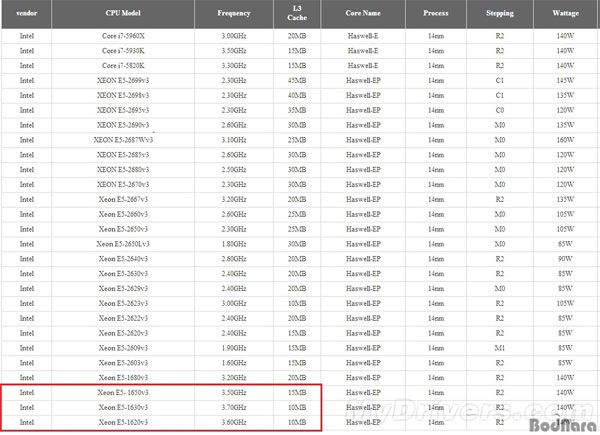Select the Xeon E5-2620v3 model cell
This screenshot has width=600, height=435.
pos(123,333)
